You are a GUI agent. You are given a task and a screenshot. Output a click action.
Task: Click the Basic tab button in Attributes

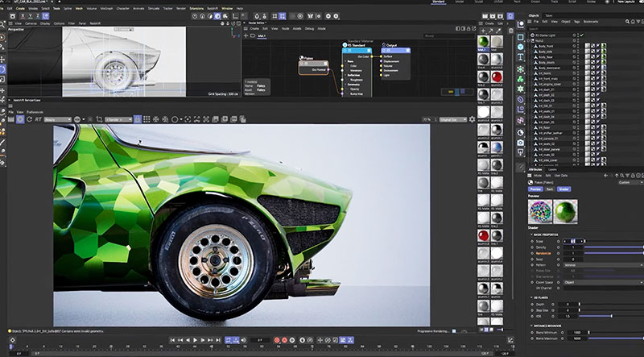(550, 189)
